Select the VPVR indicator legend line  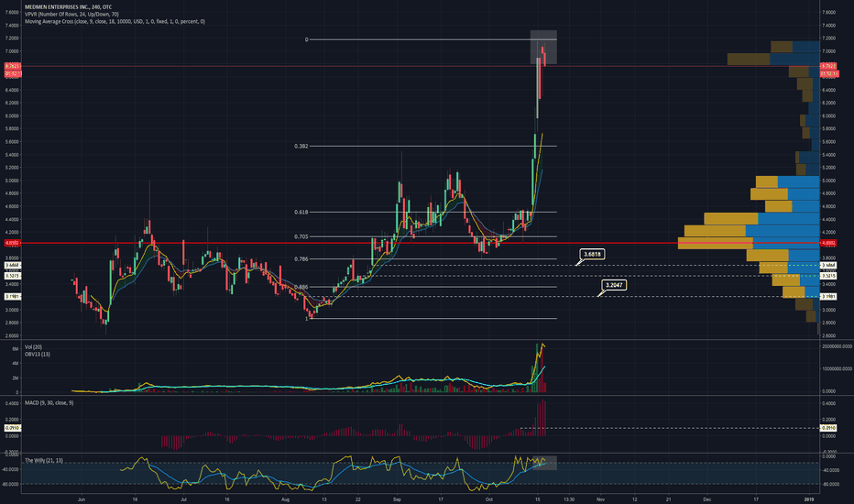click(71, 14)
